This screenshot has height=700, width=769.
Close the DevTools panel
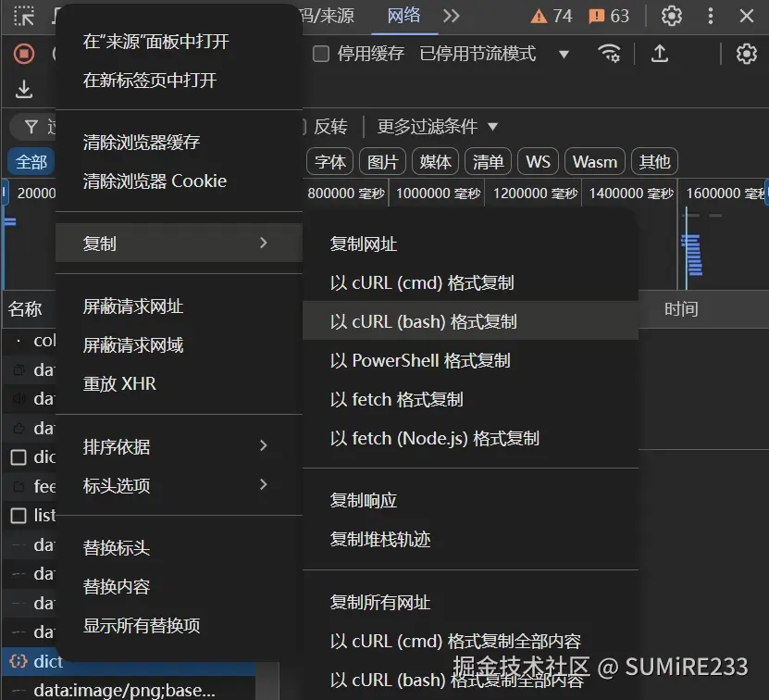point(747,16)
